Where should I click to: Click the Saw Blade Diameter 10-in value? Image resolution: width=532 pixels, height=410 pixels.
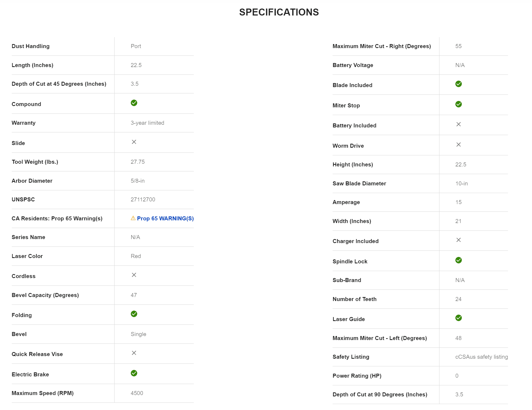462,183
